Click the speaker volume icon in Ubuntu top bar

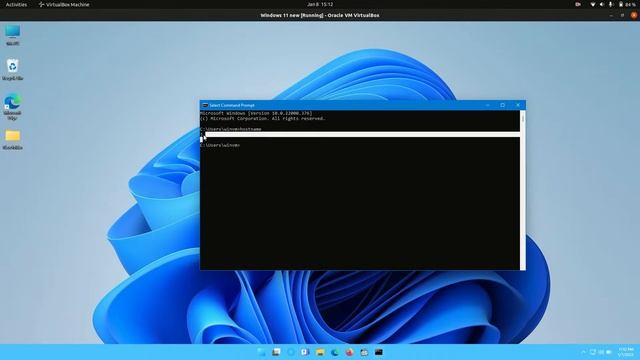602,4
